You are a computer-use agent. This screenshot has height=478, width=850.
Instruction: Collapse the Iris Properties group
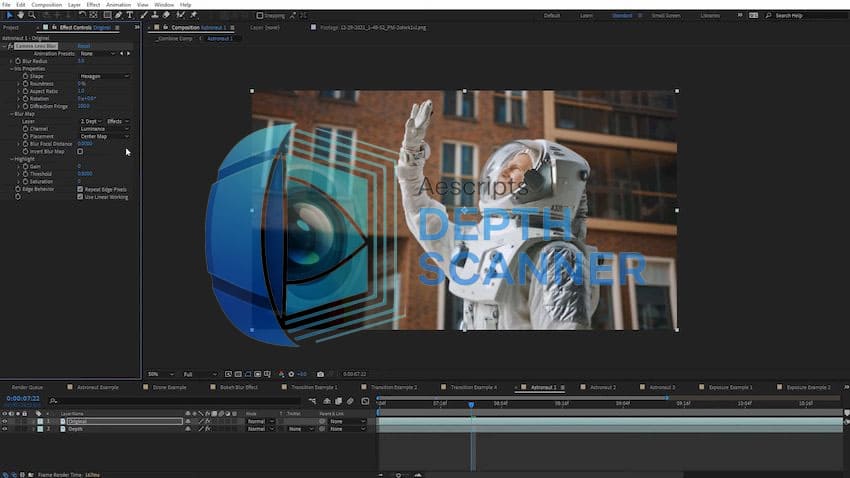(x=11, y=69)
